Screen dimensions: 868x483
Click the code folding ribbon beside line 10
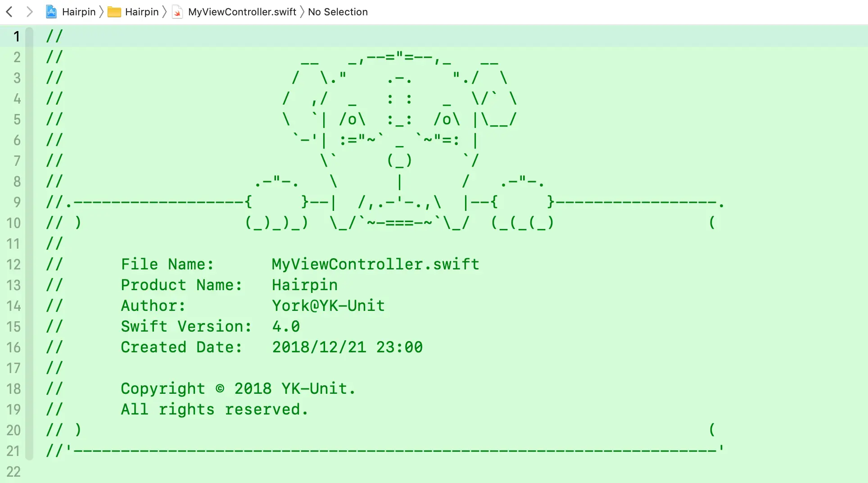tap(29, 223)
